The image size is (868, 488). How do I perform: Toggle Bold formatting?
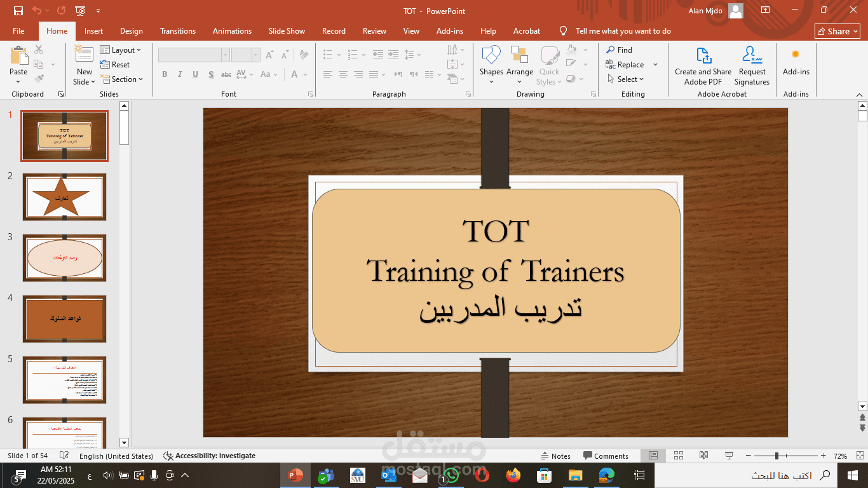[x=165, y=74]
